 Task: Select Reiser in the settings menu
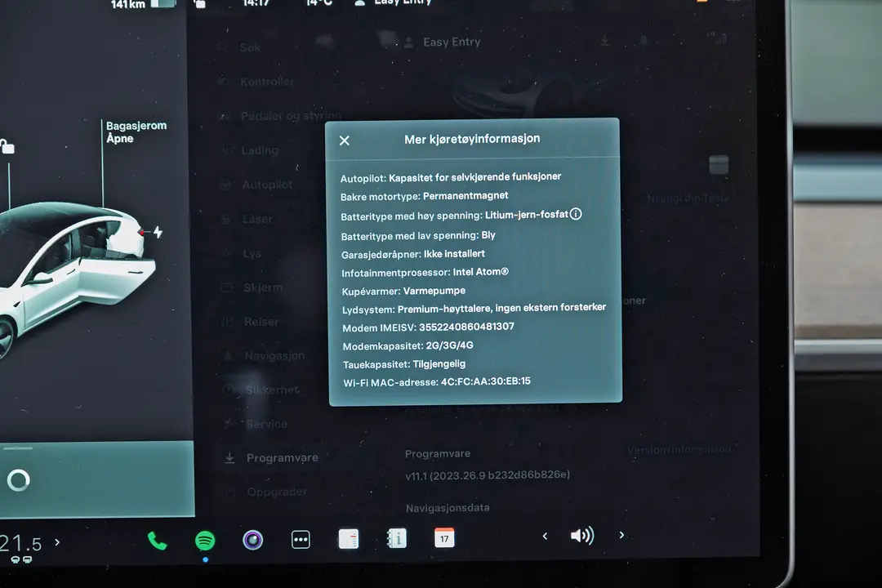[261, 322]
